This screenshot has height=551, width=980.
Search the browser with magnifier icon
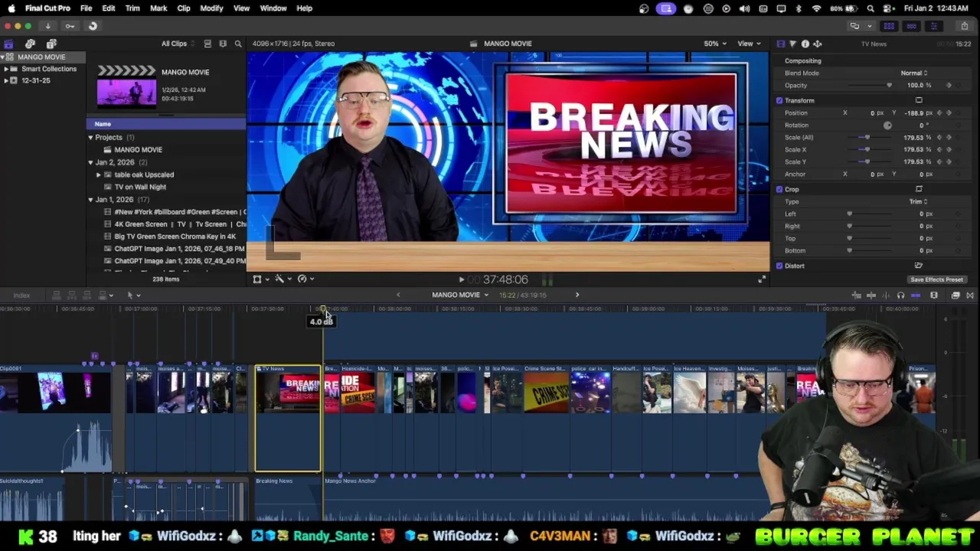(238, 44)
